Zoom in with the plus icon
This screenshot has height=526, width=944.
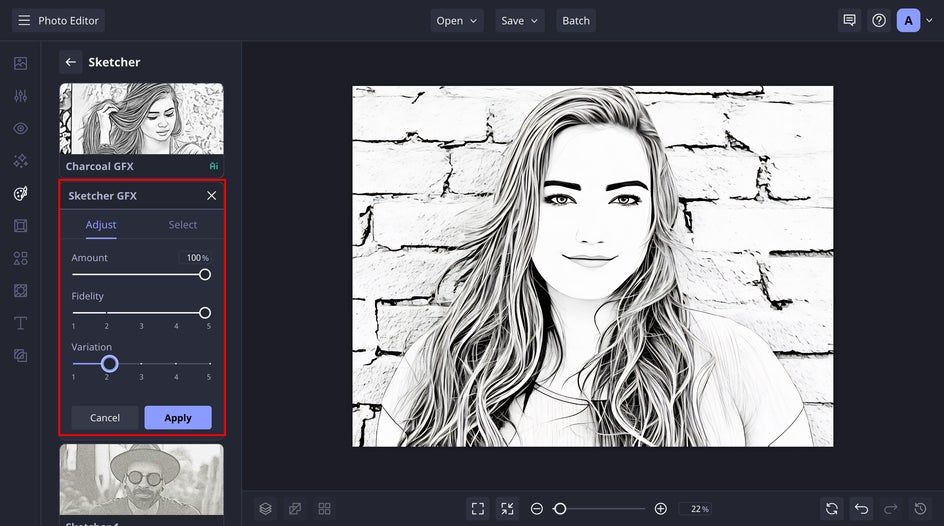660,509
